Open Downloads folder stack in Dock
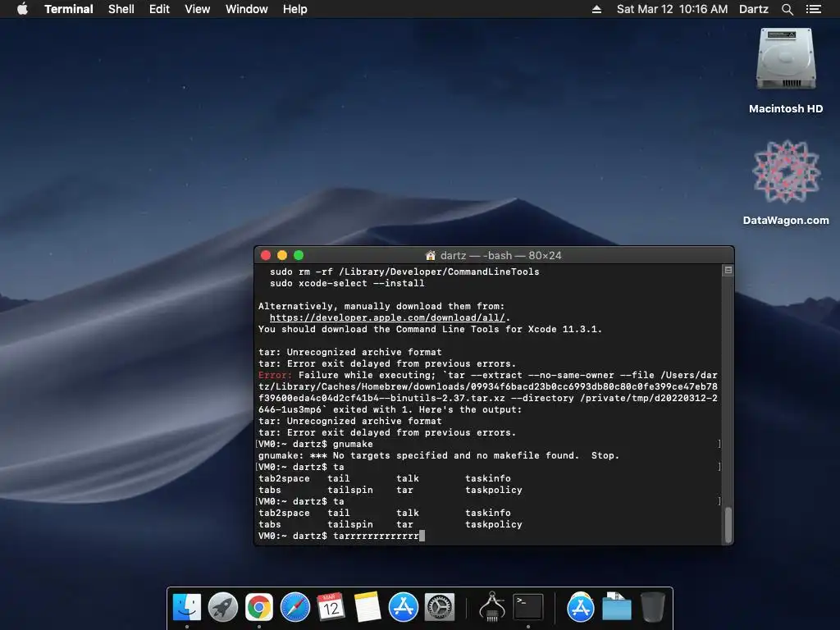Image resolution: width=840 pixels, height=630 pixels. 617,607
